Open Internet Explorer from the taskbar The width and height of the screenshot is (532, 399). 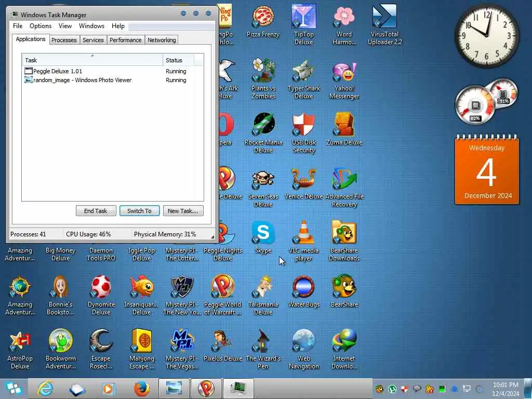click(45, 389)
